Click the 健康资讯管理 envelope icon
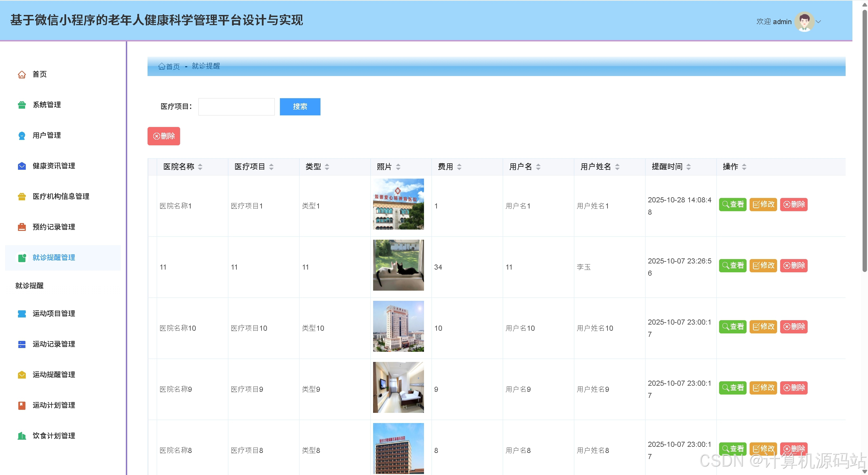868x475 pixels. click(22, 166)
